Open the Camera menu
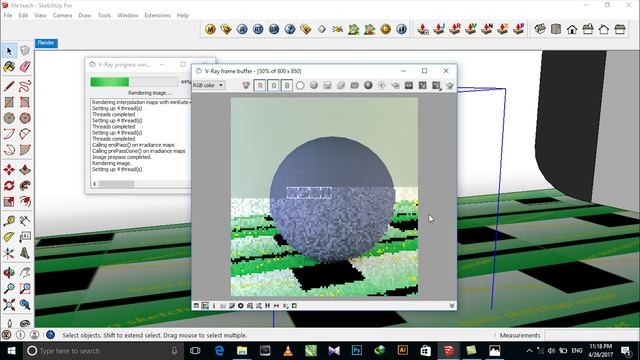This screenshot has width=640, height=360. [x=62, y=16]
